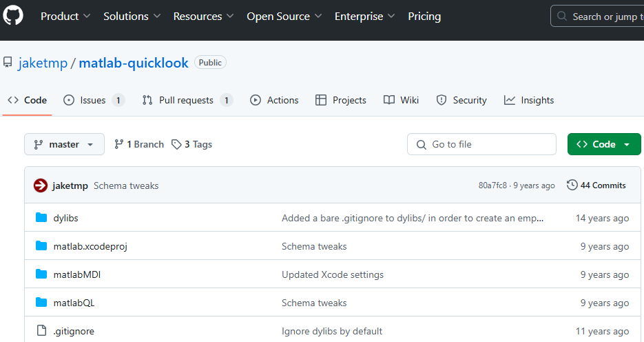Click the commit history clock icon

coord(572,185)
